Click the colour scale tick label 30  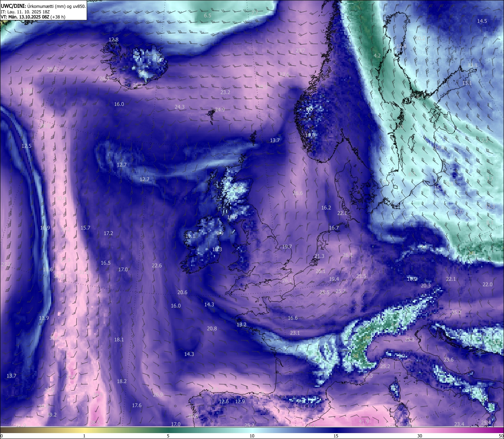point(420,436)
